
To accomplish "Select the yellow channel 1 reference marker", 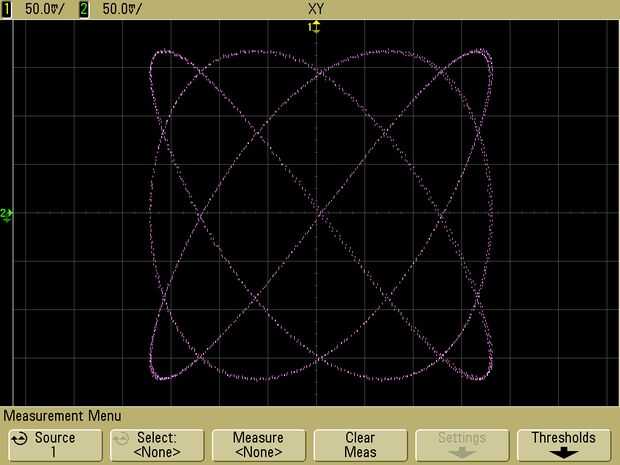I will [314, 27].
